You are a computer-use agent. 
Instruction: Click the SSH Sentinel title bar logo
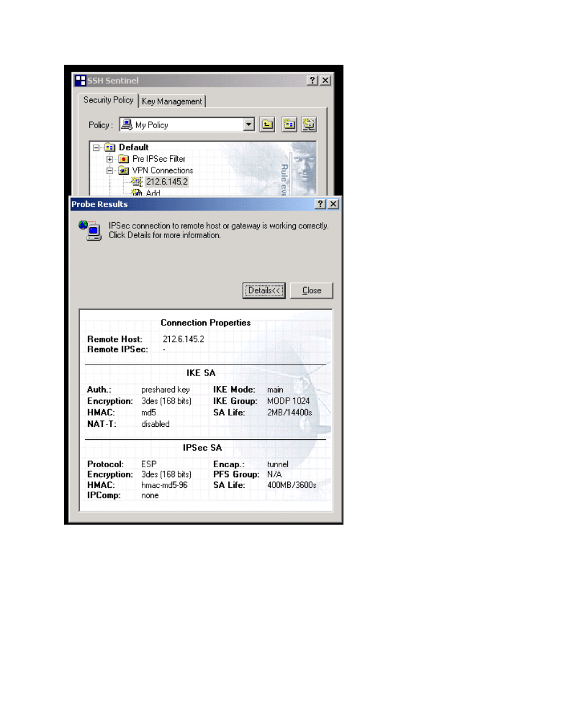[x=81, y=81]
